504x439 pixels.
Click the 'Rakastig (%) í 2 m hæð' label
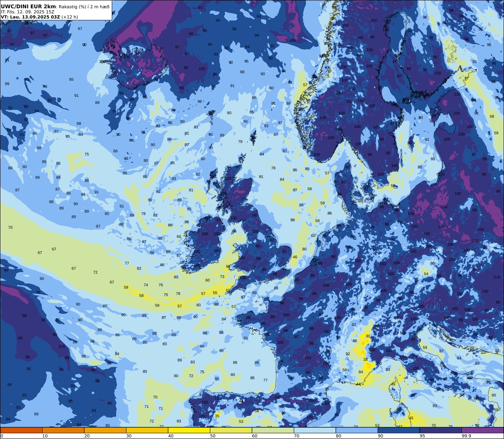pos(84,7)
